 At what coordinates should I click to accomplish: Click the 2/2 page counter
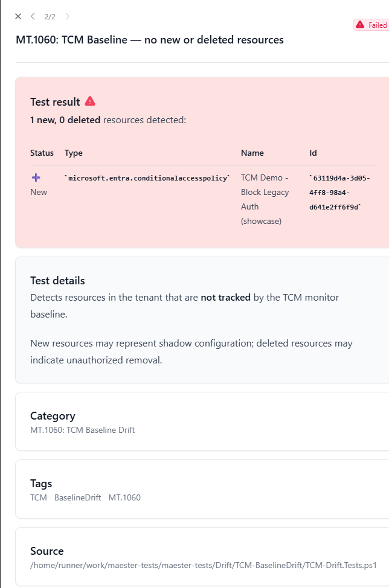coord(50,16)
